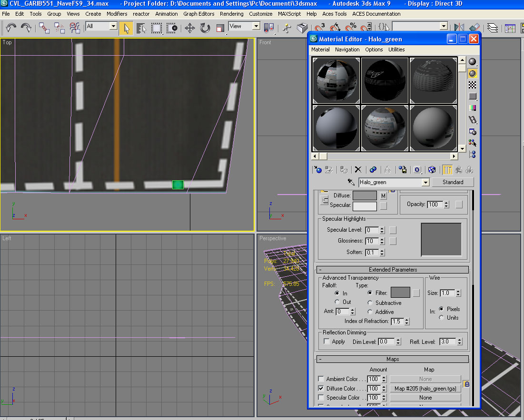
Task: Open the Material Editor Navigation menu
Action: click(347, 49)
